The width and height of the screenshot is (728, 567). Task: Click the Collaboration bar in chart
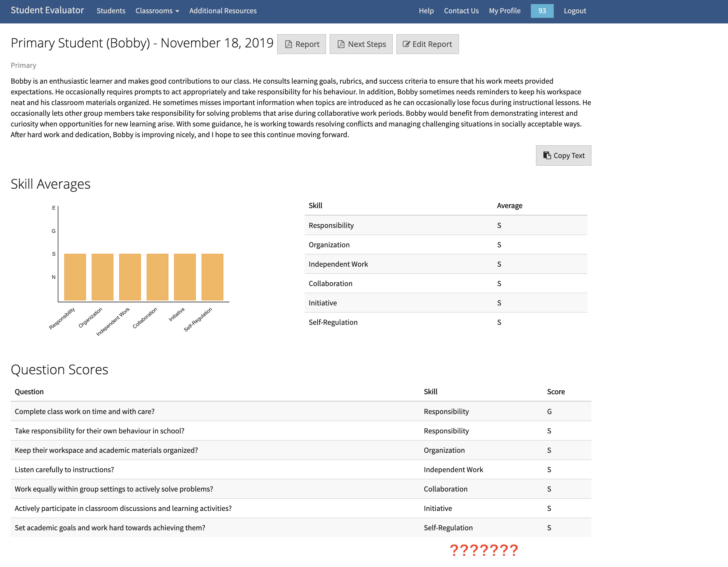pos(157,277)
